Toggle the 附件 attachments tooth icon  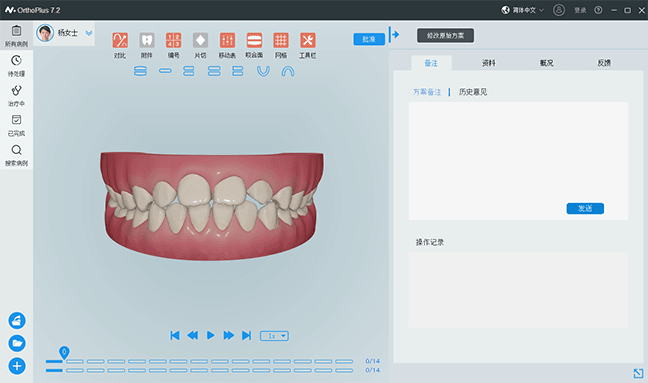pos(147,41)
